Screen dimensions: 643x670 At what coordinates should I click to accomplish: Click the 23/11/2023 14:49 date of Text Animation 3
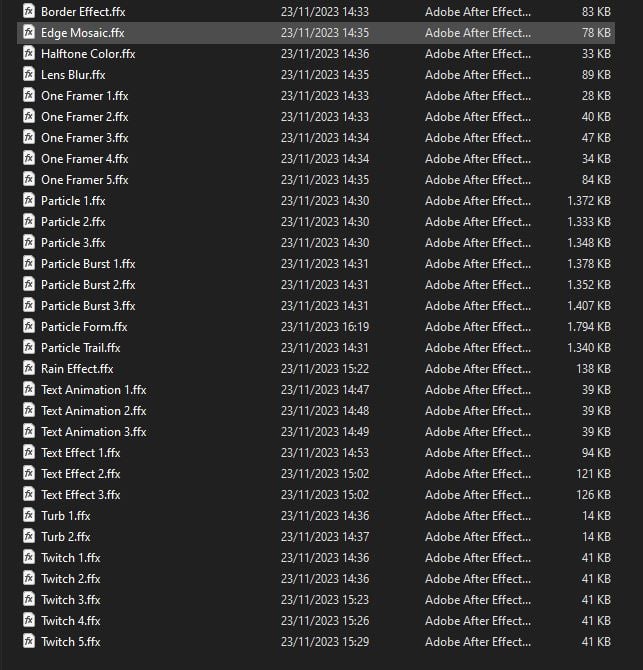[325, 432]
